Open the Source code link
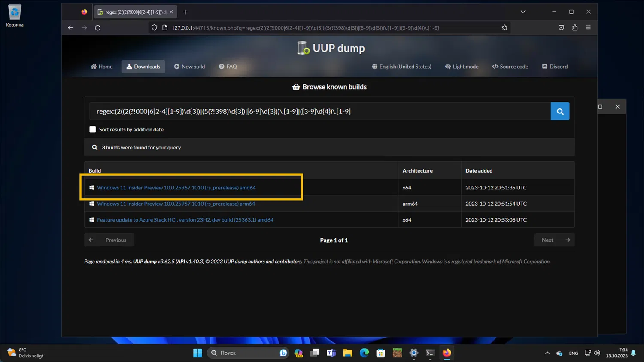Image resolution: width=644 pixels, height=362 pixels. (x=510, y=67)
